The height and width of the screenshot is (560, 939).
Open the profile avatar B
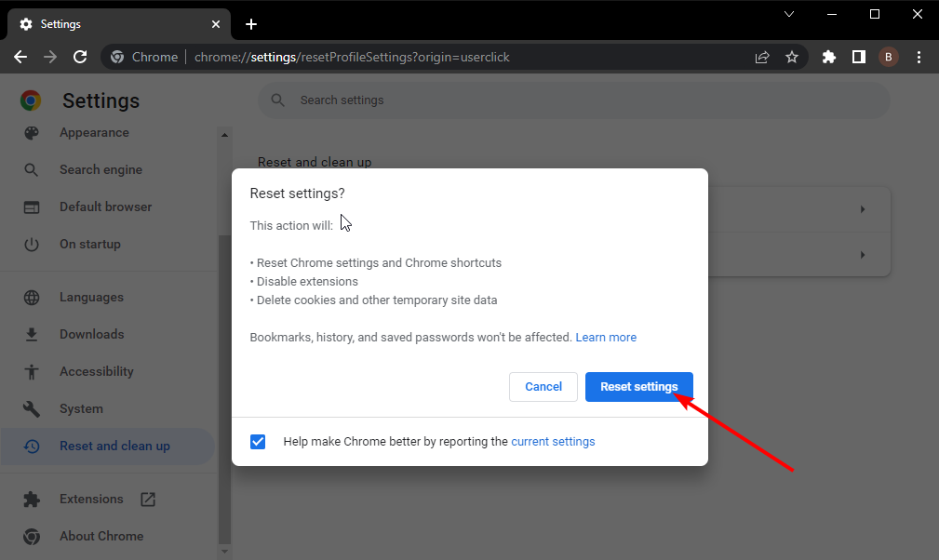tap(888, 57)
